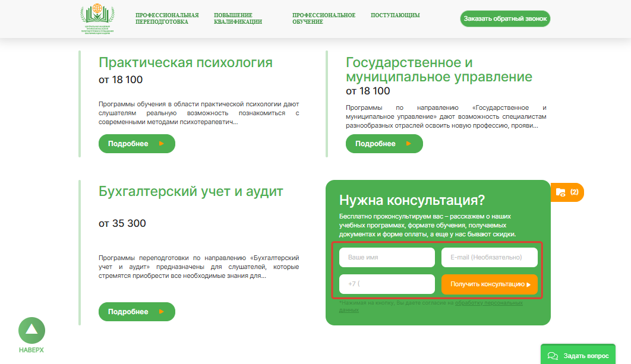Click Получить консультацию orange button
Image resolution: width=631 pixels, height=364 pixels.
coord(490,284)
